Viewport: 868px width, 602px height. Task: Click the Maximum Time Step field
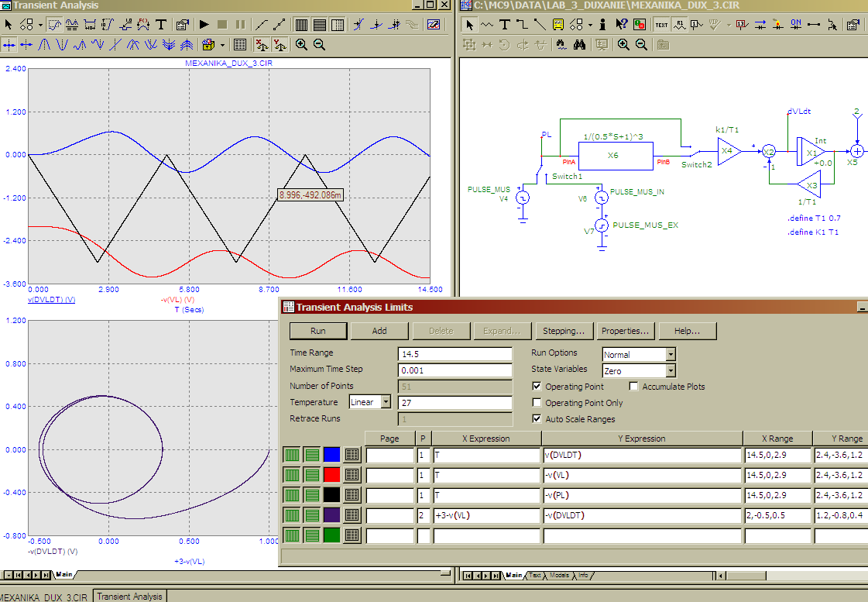click(455, 370)
